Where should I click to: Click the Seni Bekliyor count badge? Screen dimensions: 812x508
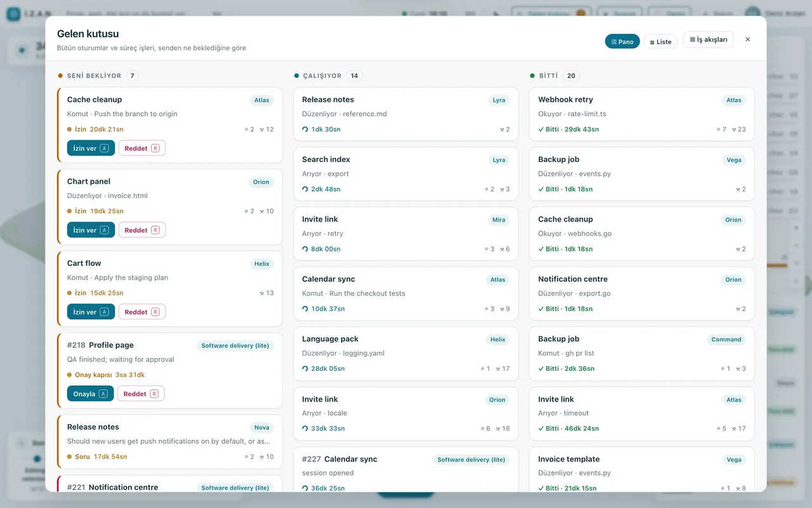132,76
